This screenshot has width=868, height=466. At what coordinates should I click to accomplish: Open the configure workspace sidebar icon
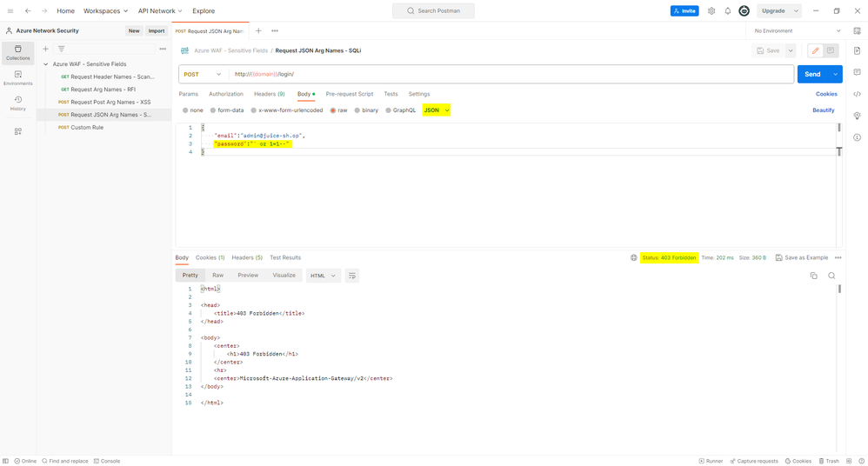point(18,131)
